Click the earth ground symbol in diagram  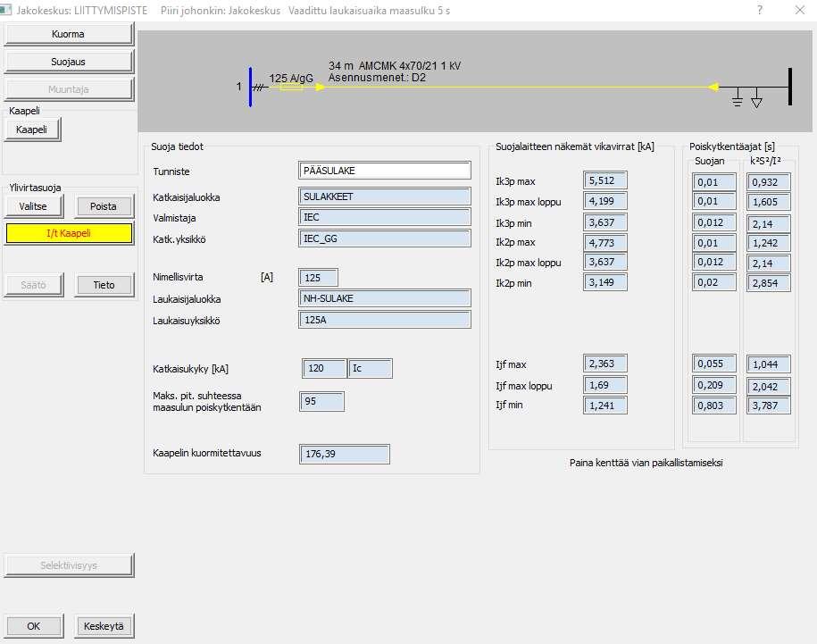[x=737, y=96]
